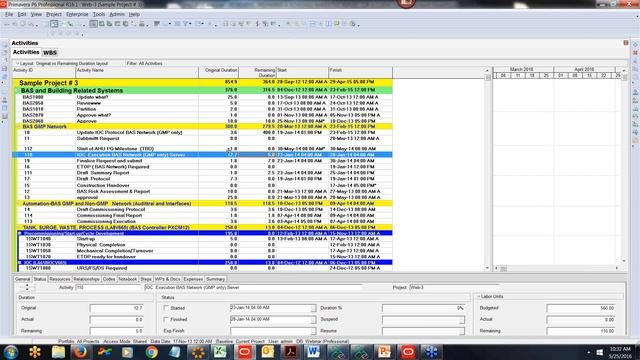Open Outlook from the taskbar
Viewport: 640px width, 360px height.
tap(268, 352)
